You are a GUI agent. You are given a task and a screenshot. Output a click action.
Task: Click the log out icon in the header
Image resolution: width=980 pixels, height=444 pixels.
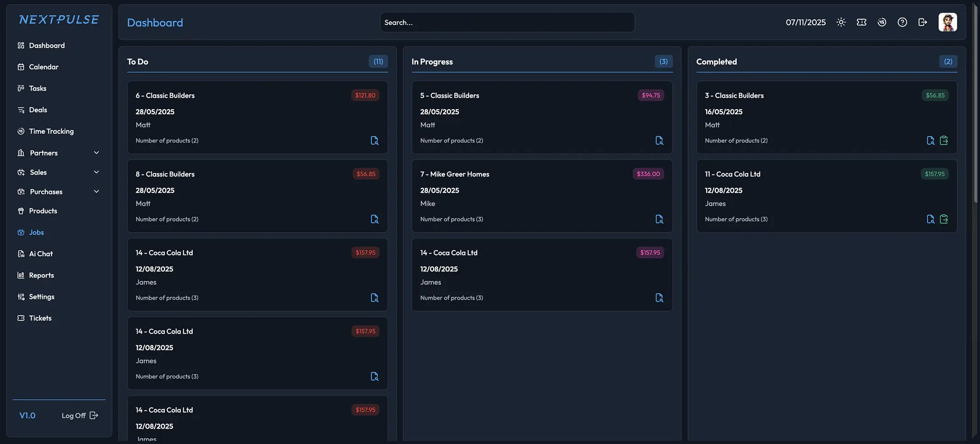pos(922,22)
